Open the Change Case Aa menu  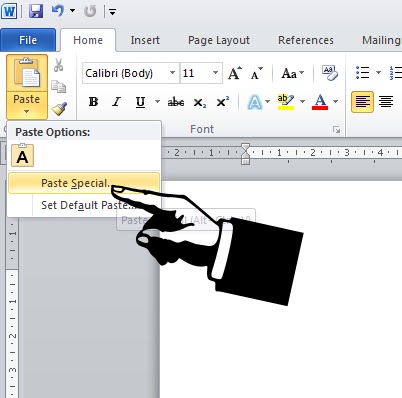pos(293,73)
